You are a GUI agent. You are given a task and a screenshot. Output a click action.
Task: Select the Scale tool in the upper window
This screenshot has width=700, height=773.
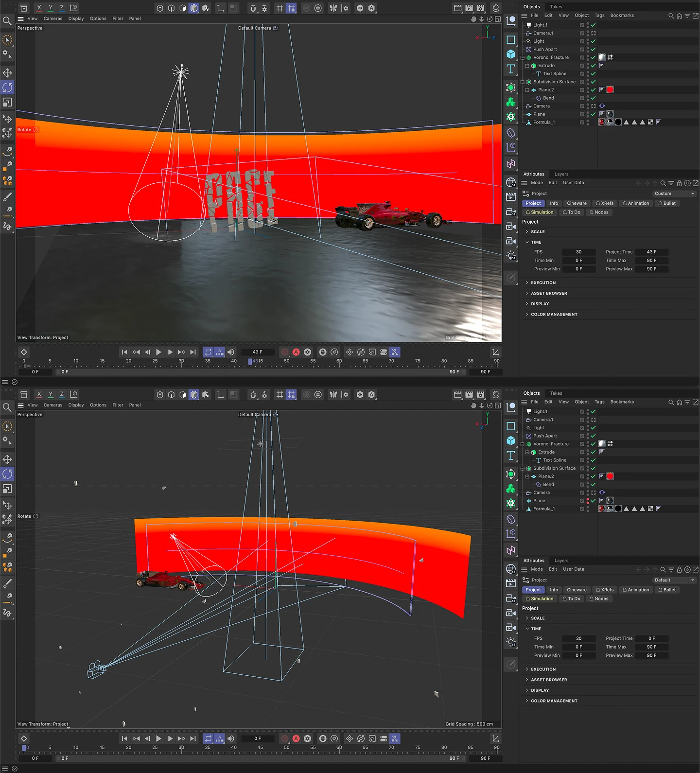click(x=7, y=103)
